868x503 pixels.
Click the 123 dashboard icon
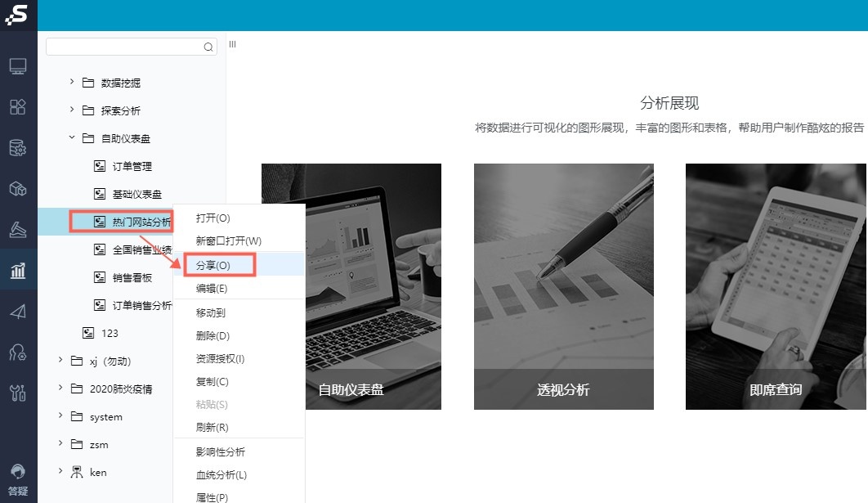coord(88,333)
